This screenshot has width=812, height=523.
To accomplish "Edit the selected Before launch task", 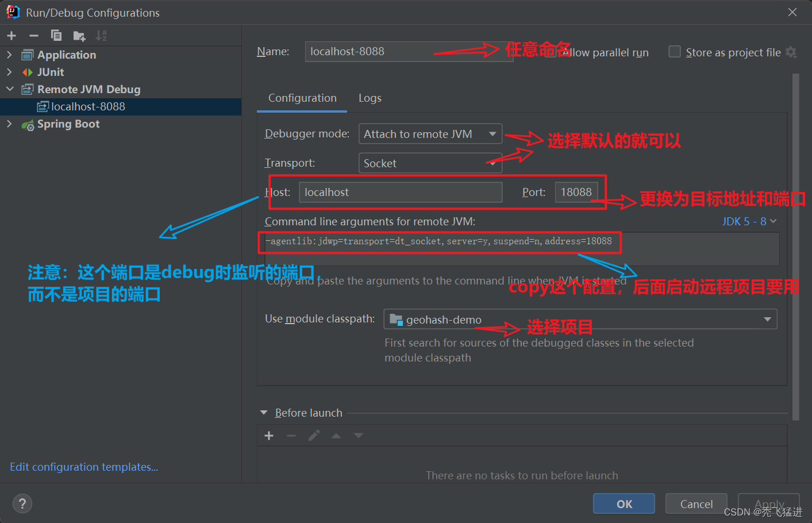I will [314, 436].
